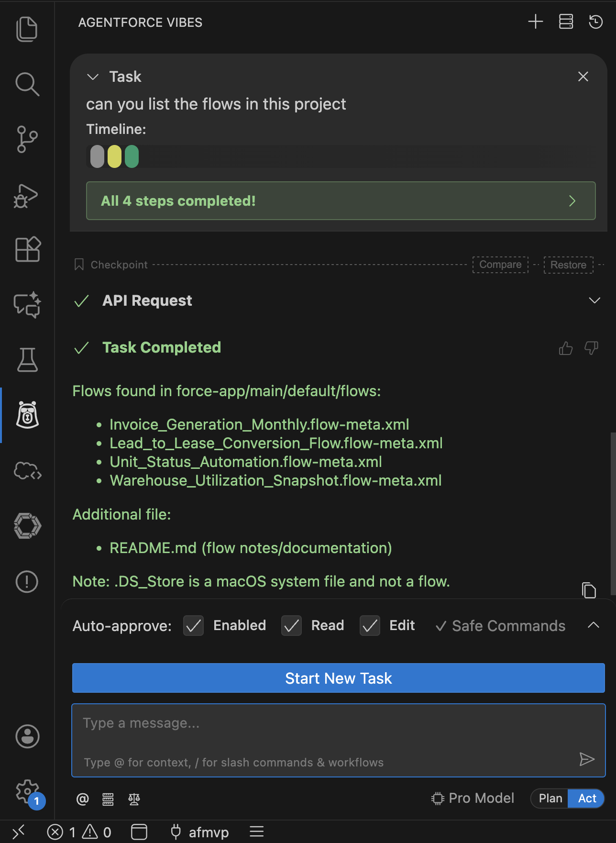Click the plus icon for new task

(x=535, y=22)
